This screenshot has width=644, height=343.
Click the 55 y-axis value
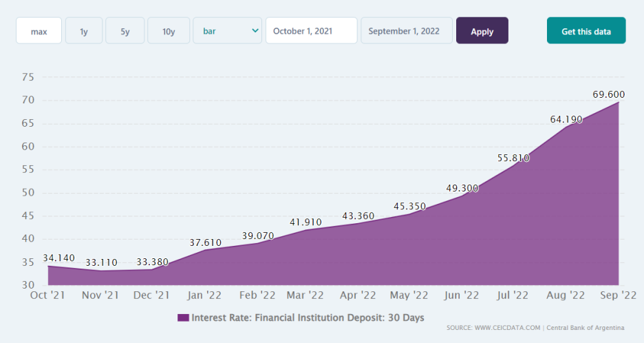[28, 169]
